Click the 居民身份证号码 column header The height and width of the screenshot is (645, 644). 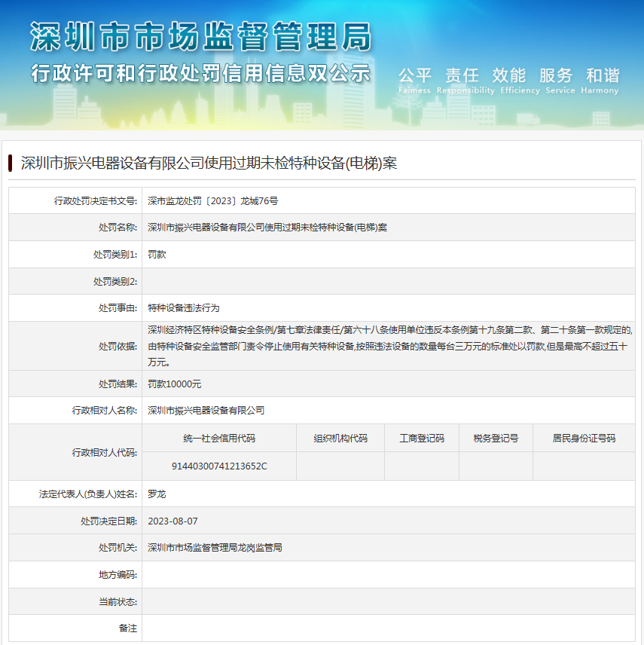click(584, 438)
